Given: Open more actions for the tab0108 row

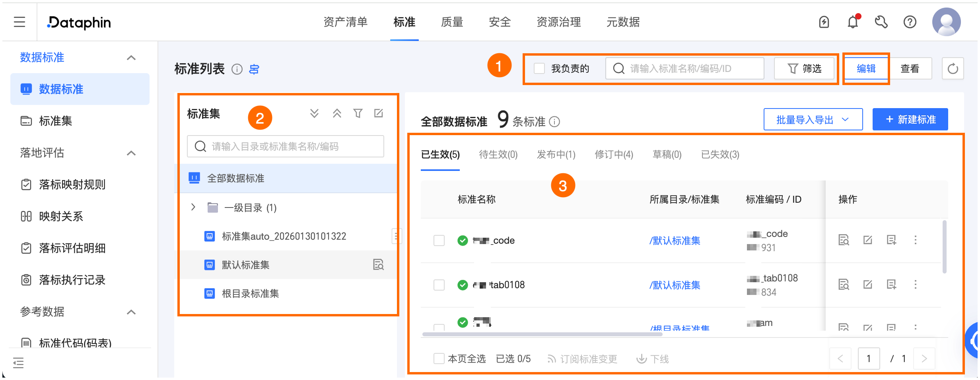Looking at the screenshot, I should coord(916,285).
